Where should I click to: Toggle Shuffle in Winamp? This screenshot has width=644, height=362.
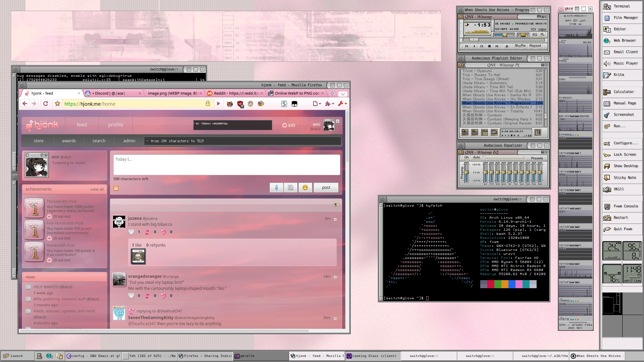pyautogui.click(x=520, y=46)
